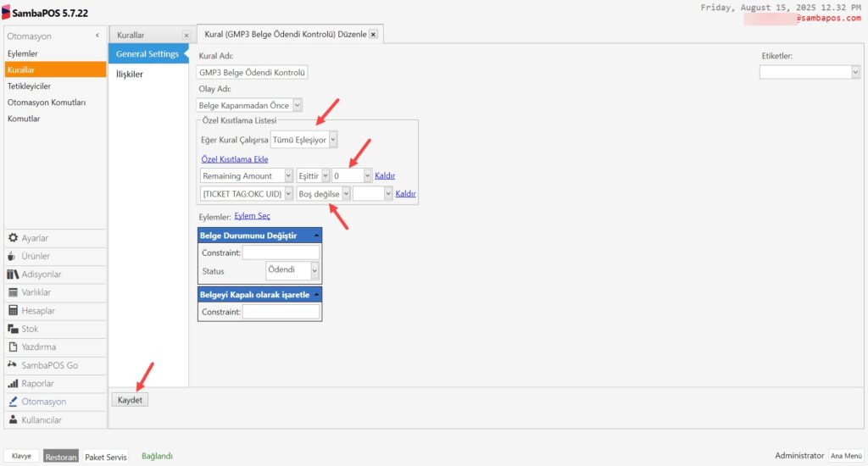Click the Paket Servis button
868x466 pixels.
point(106,458)
